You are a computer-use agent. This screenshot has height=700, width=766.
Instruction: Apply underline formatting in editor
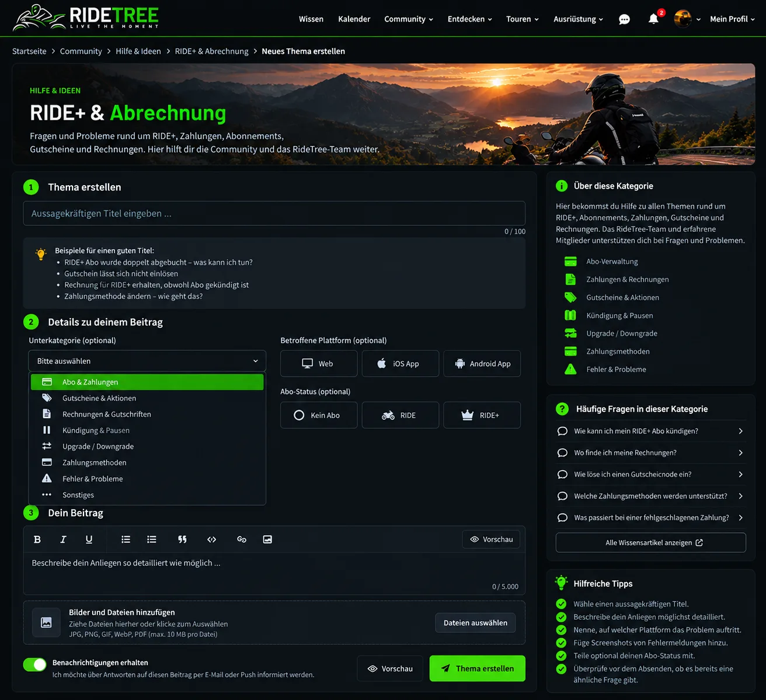click(89, 539)
